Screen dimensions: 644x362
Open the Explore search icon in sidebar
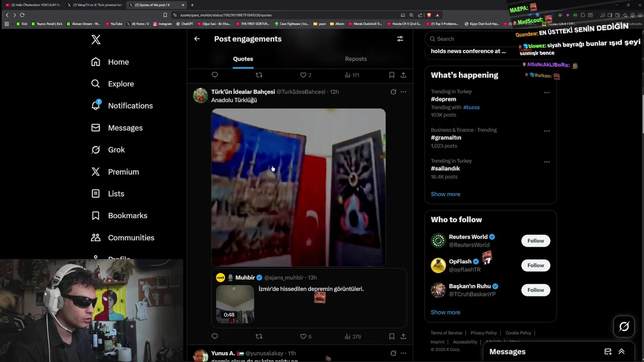pos(96,84)
